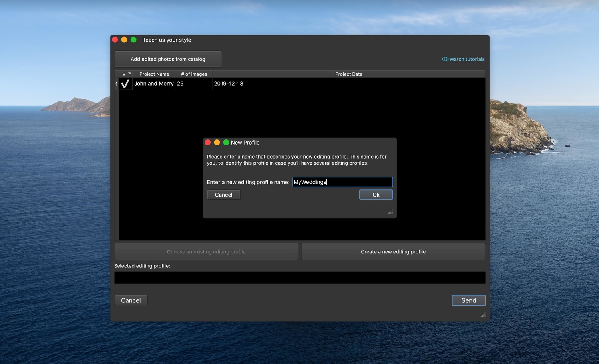Select the MyWeddings profile name input field
599x364 pixels.
[x=342, y=182]
